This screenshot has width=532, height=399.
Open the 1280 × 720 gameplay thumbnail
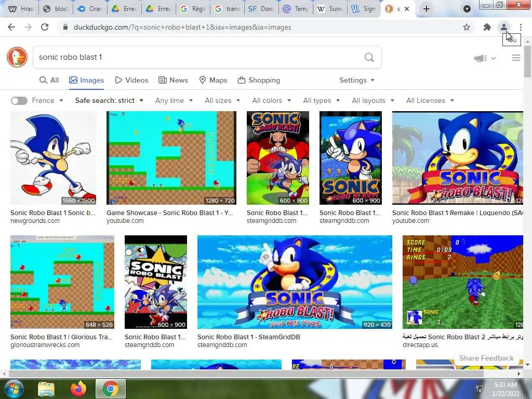171,158
